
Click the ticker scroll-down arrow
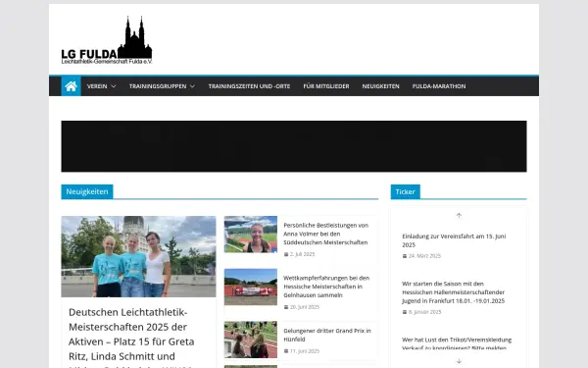(459, 361)
